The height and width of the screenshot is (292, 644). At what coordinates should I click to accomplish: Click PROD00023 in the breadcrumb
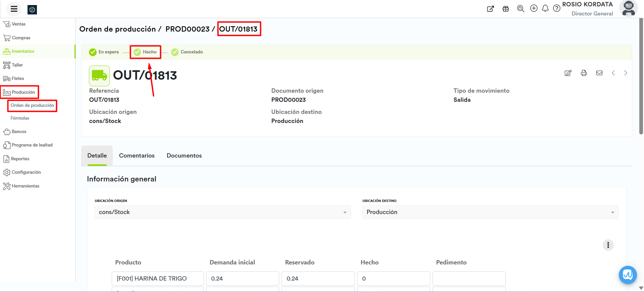[x=187, y=29]
